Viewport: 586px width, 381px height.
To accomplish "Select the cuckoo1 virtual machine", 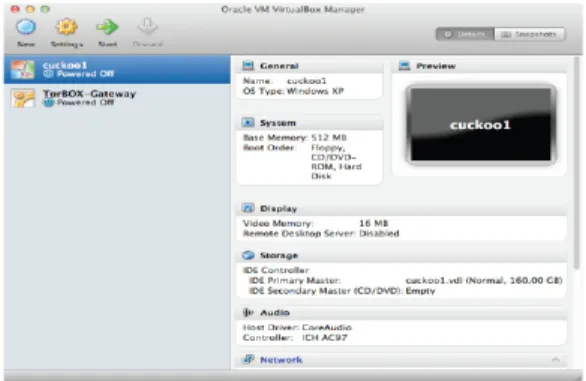I will point(117,70).
